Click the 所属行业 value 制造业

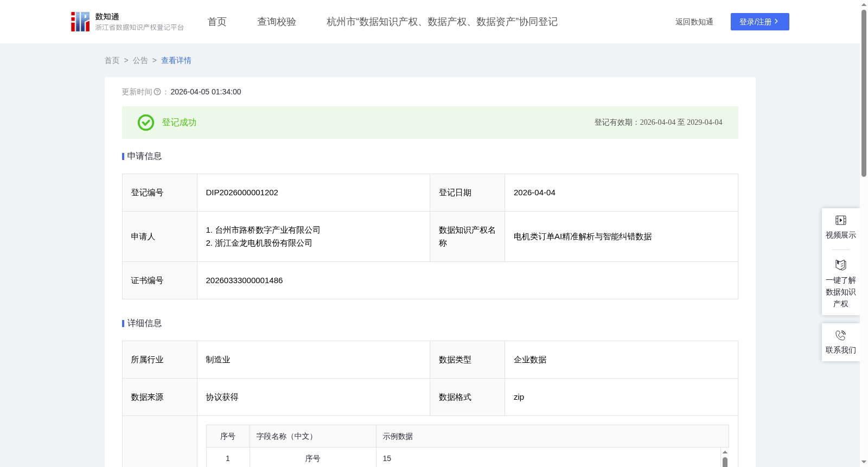218,360
